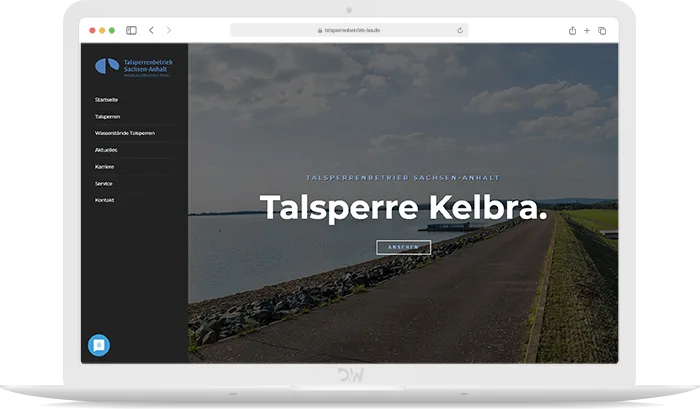Go back with the browser back arrow
Screen dimensions: 700x409
click(x=151, y=31)
